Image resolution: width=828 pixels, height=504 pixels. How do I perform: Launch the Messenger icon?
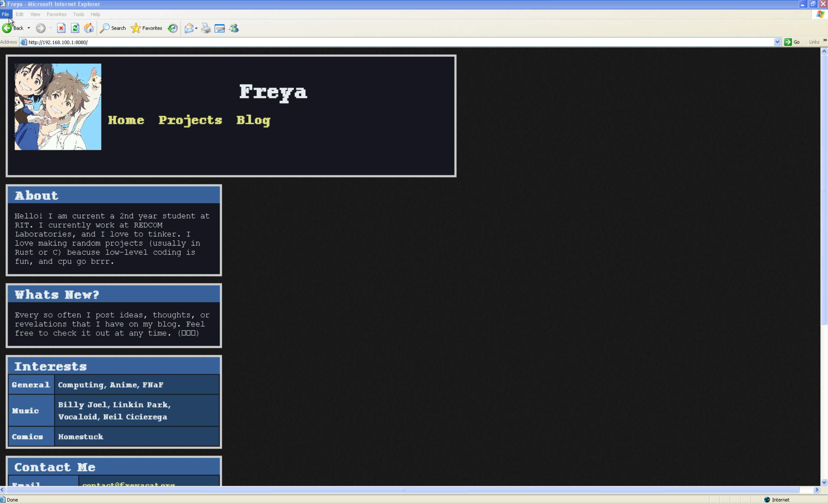pyautogui.click(x=234, y=28)
